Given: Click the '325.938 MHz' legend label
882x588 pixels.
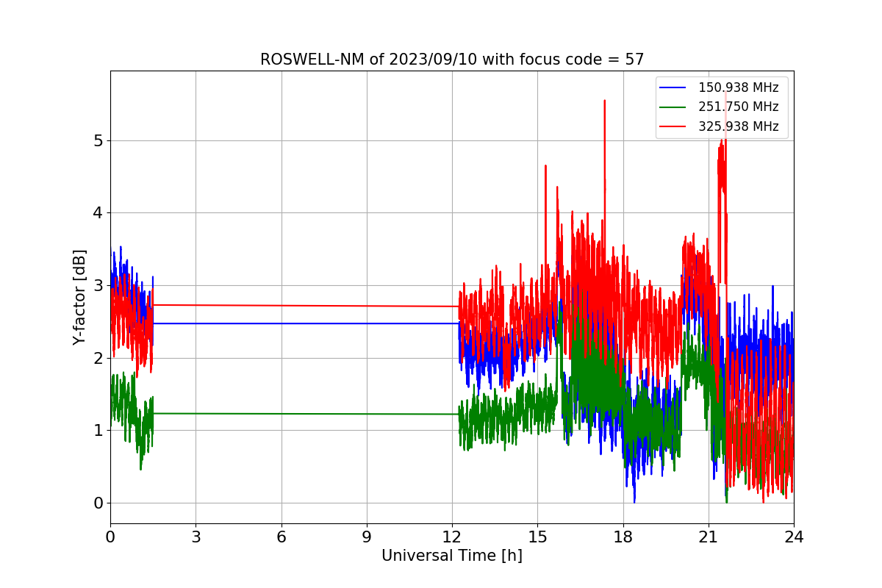Looking at the screenshot, I should [x=738, y=126].
